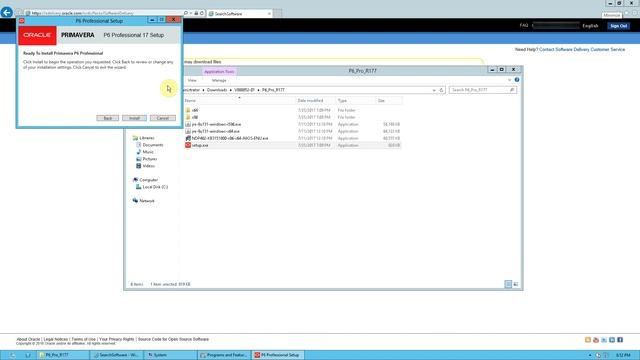The image size is (640, 360).
Task: Click the browser address bar URL
Action: click(83, 13)
